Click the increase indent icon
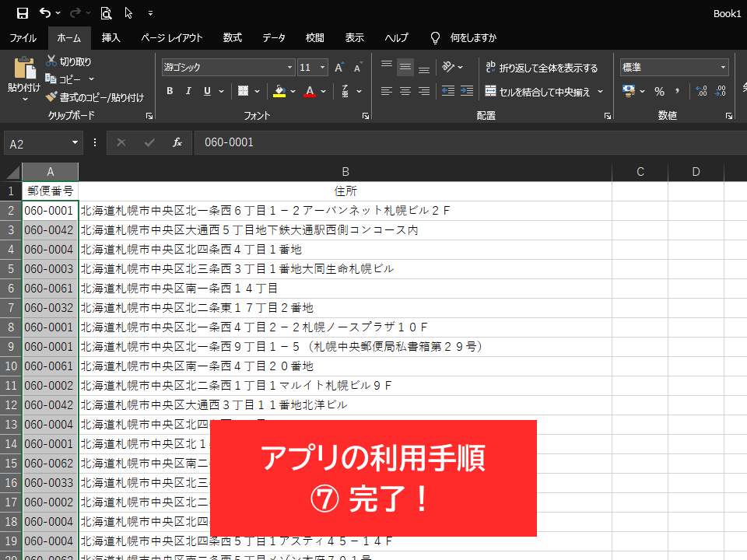Screen dimensions: 747x560 (x=467, y=91)
